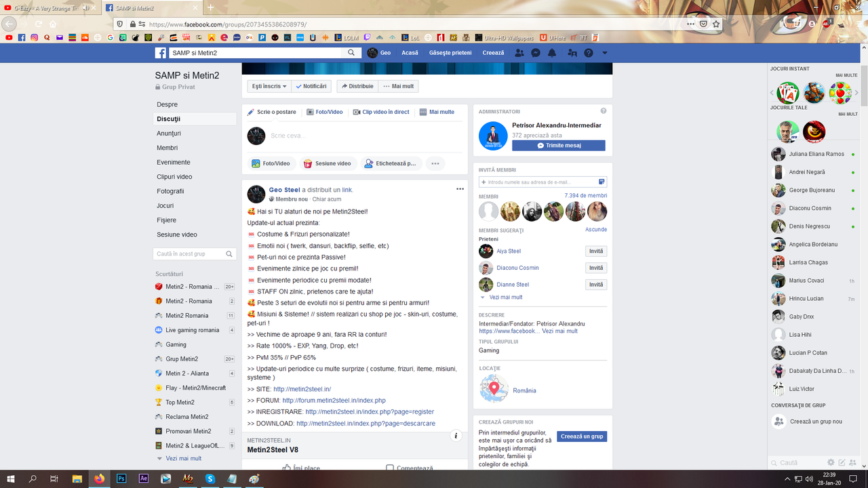
Task: Click the Scrie ceva post input field
Action: (365, 136)
